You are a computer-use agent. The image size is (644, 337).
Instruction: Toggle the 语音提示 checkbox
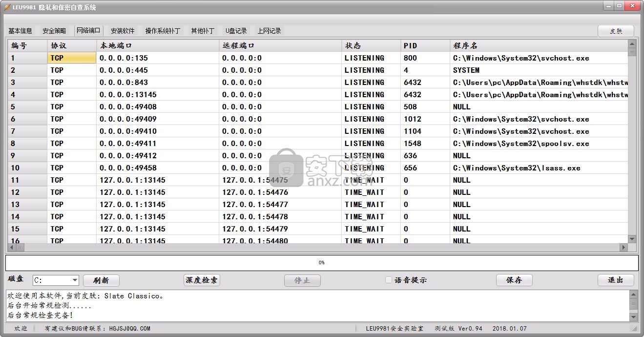tap(389, 280)
